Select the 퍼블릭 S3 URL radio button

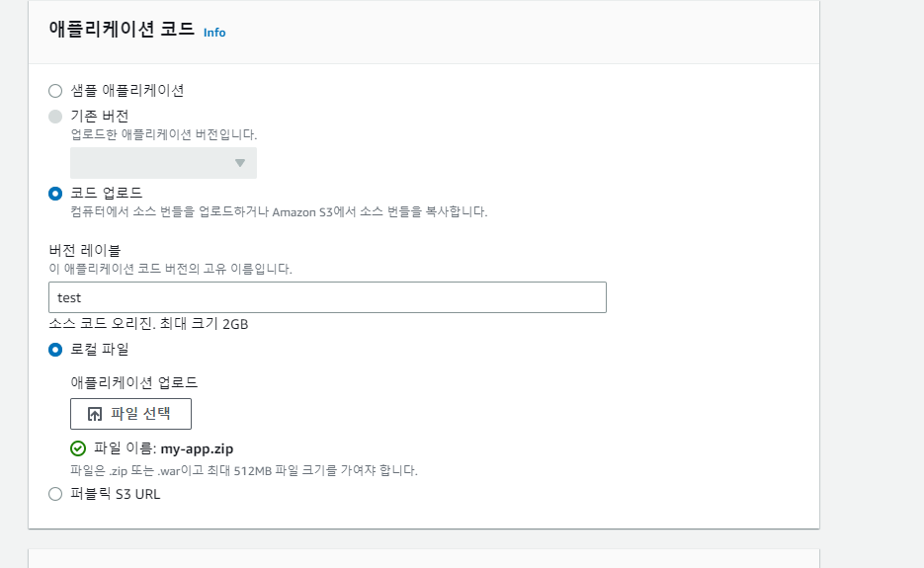click(55, 494)
